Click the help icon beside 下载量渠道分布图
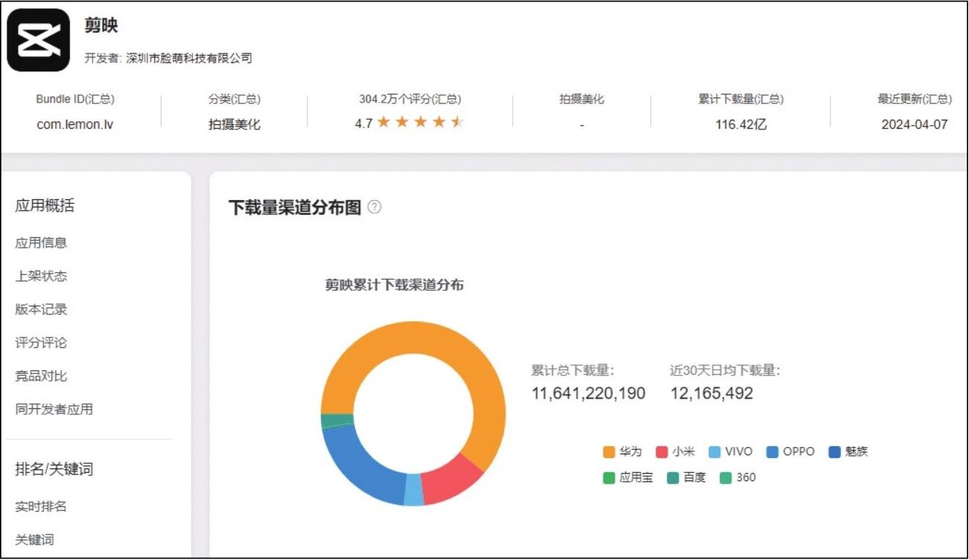Image resolution: width=969 pixels, height=560 pixels. click(x=374, y=207)
